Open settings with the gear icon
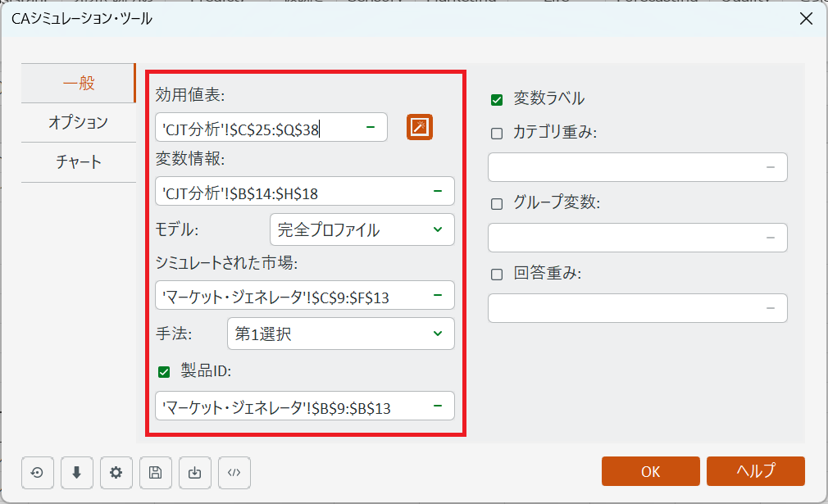828x504 pixels. (x=116, y=472)
